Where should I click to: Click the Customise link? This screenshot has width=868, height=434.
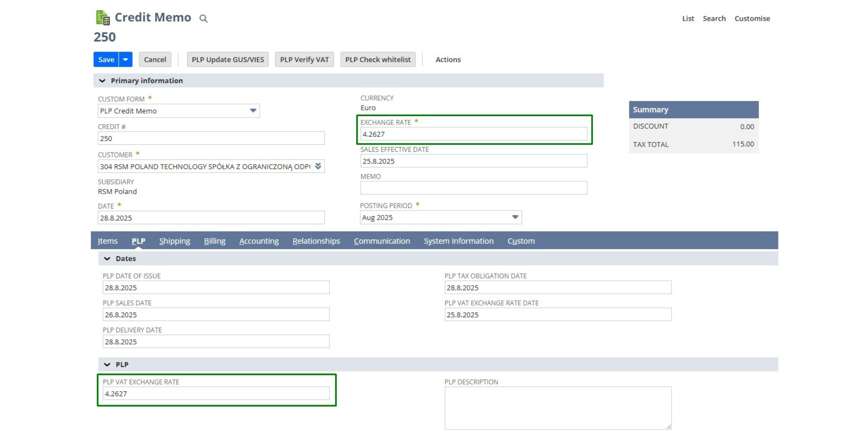click(752, 19)
